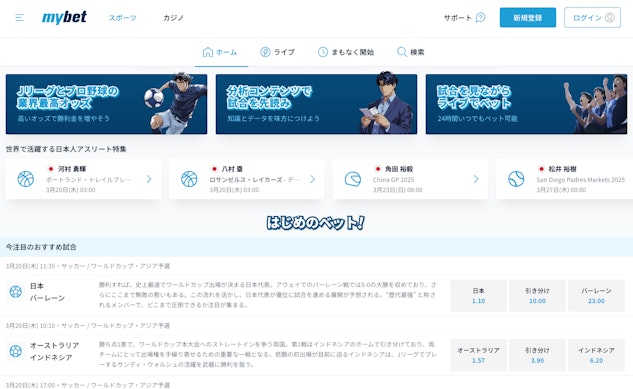Click the live icon beside ライブ

click(x=265, y=52)
